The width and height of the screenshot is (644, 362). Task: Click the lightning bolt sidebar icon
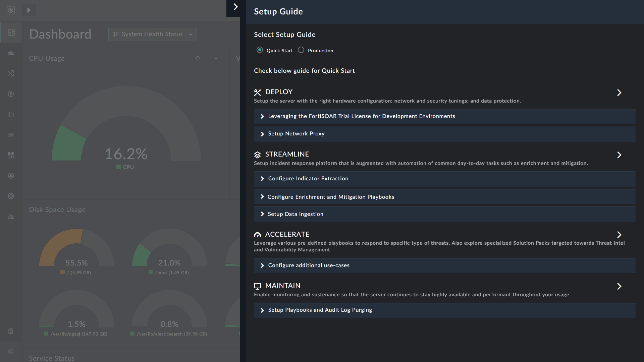point(11,94)
